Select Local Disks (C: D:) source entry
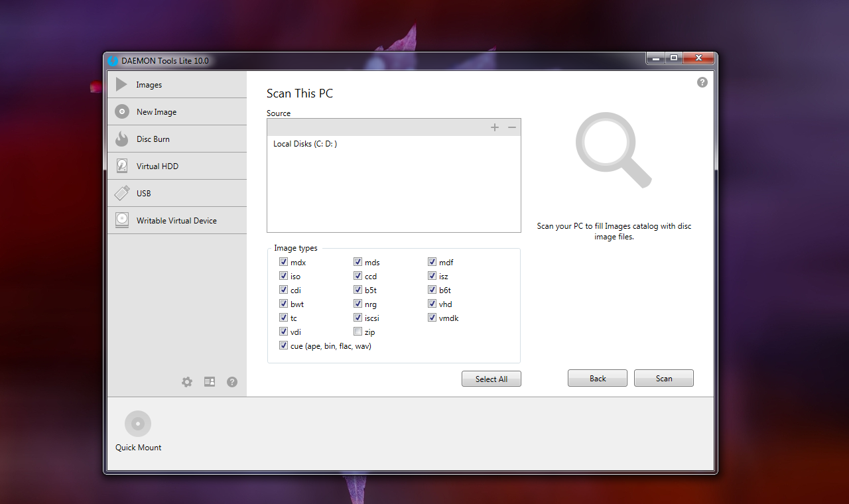The width and height of the screenshot is (849, 504). (x=394, y=144)
